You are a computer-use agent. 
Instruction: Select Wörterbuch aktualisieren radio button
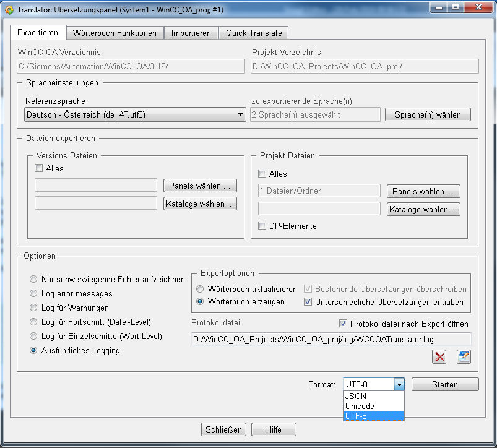(200, 289)
